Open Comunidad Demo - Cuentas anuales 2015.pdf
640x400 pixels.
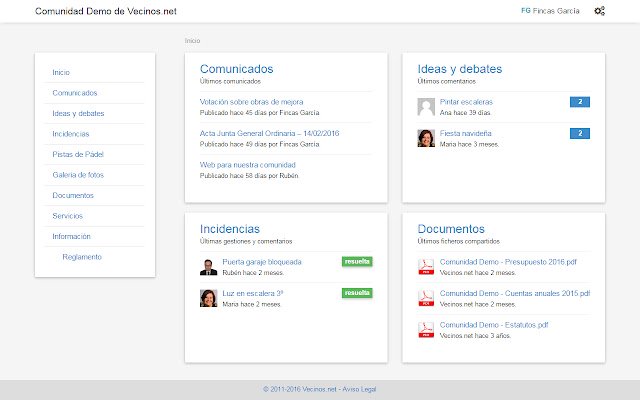[x=515, y=293]
